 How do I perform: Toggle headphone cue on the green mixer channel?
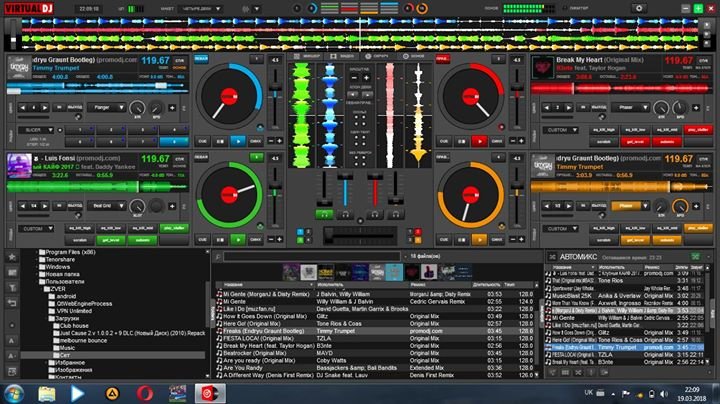point(325,213)
